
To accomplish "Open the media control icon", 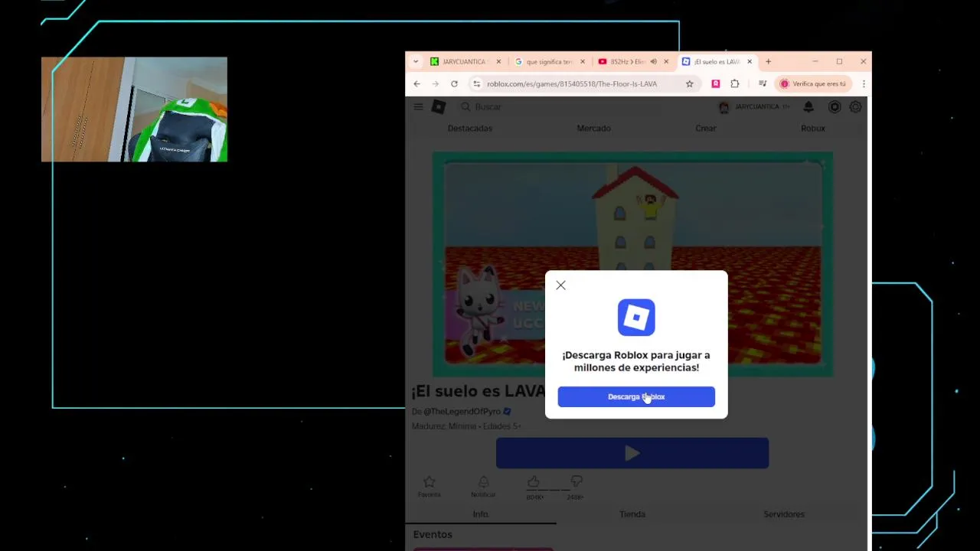I will 763,84.
